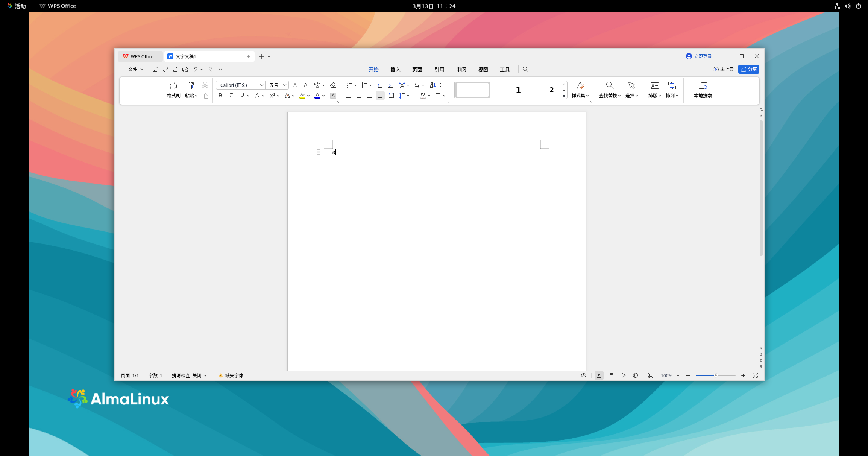Select the Heading 1 style thumbnail
The image size is (868, 456).
coord(518,90)
